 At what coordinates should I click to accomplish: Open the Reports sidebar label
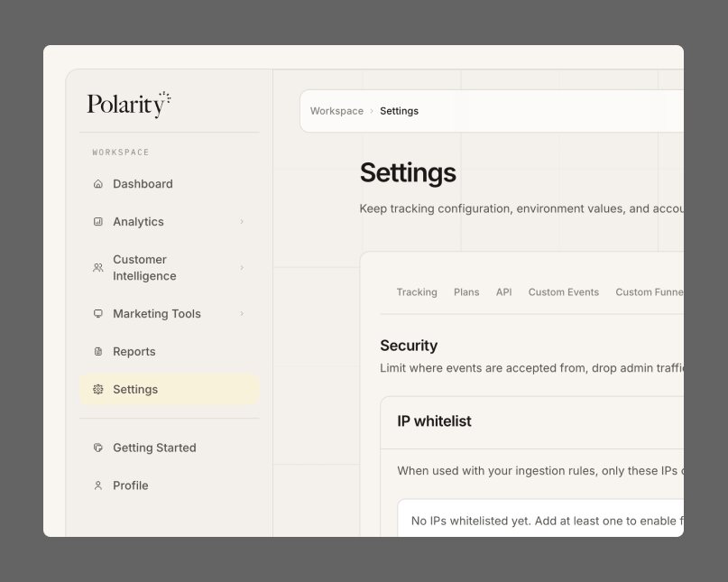pyautogui.click(x=134, y=352)
